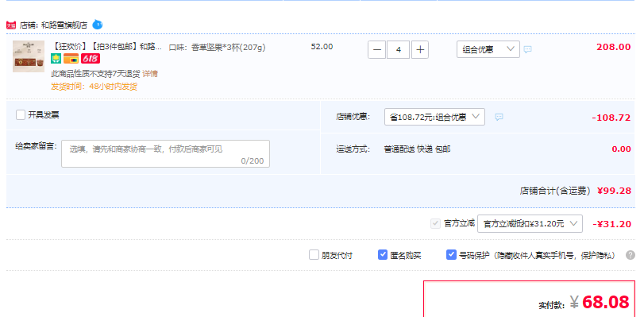
Task: Click the 详情 link about 7-day returns
Action: click(150, 74)
